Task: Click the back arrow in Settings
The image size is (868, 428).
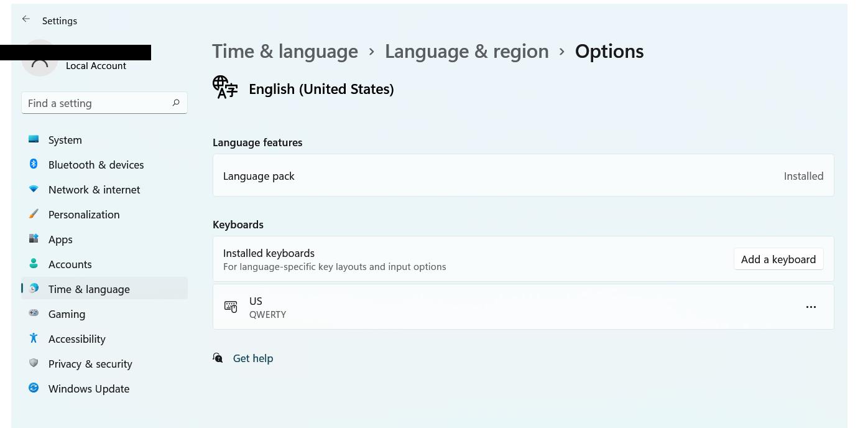Action: tap(26, 19)
